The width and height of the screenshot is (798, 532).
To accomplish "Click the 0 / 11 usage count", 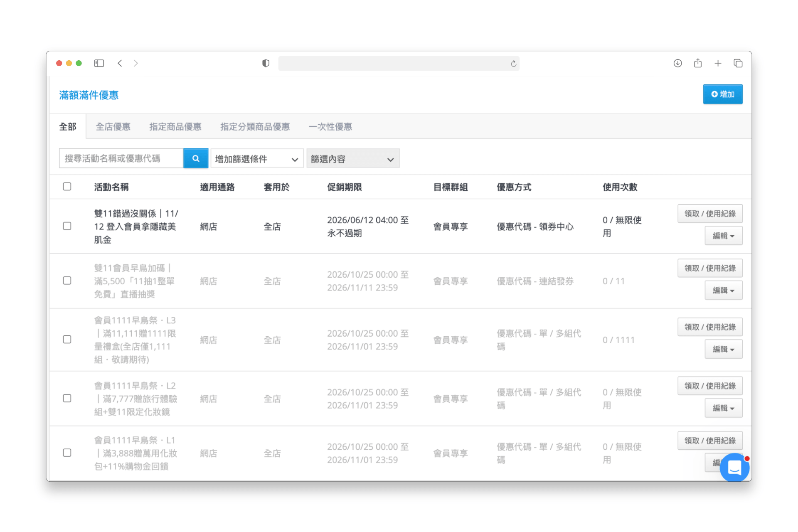I will pos(613,281).
